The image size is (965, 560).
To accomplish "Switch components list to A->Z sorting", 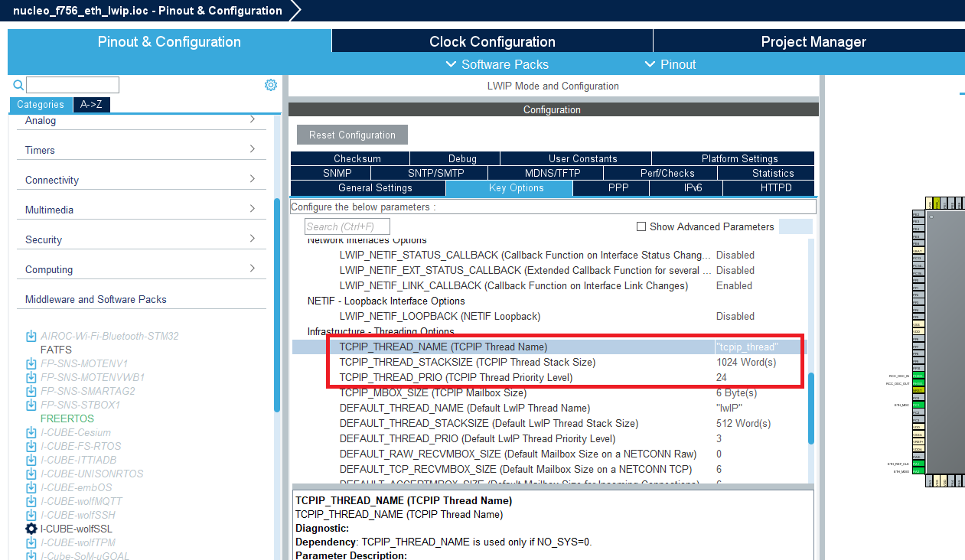I will tap(92, 105).
